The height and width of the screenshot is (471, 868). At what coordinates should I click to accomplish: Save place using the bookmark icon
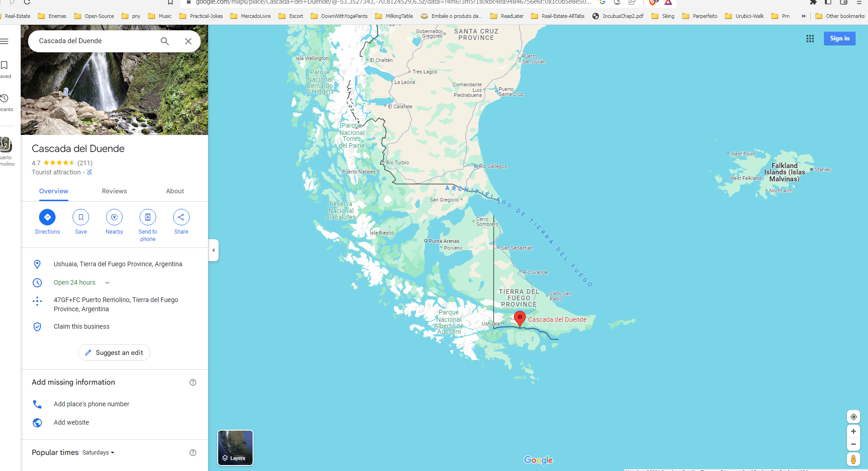pyautogui.click(x=81, y=217)
